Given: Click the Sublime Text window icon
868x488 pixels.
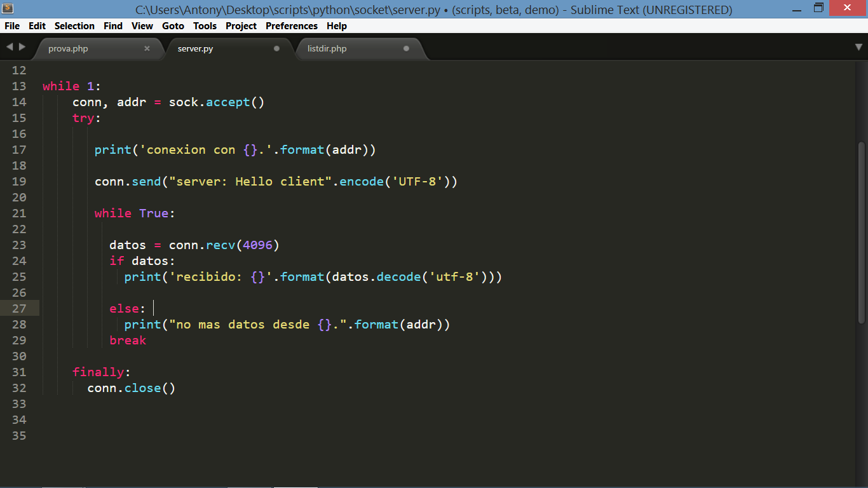Looking at the screenshot, I should coord(8,9).
